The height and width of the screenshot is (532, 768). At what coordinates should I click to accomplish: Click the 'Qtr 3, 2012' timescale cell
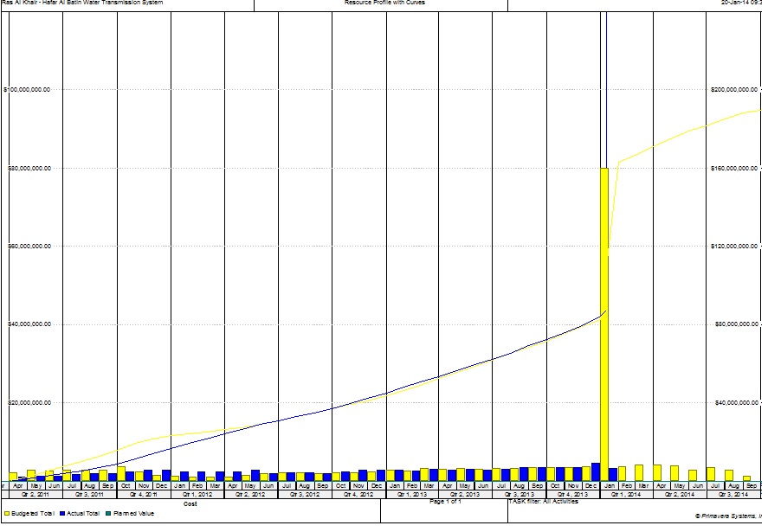coord(305,494)
